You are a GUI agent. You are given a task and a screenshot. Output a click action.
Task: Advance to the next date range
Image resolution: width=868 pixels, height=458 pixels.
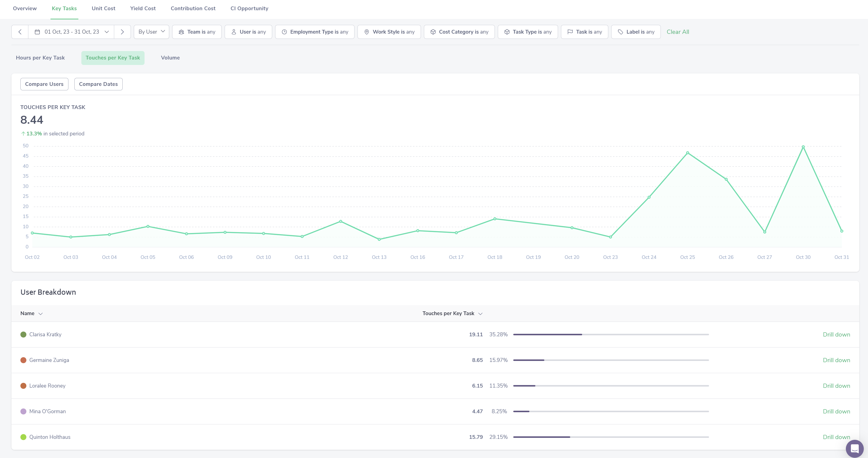click(122, 32)
